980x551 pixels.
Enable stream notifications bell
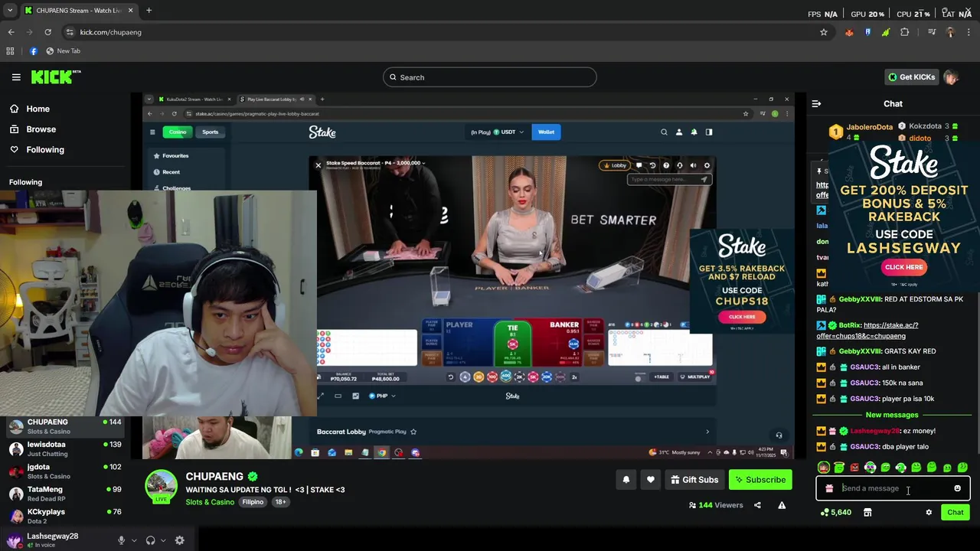tap(626, 480)
